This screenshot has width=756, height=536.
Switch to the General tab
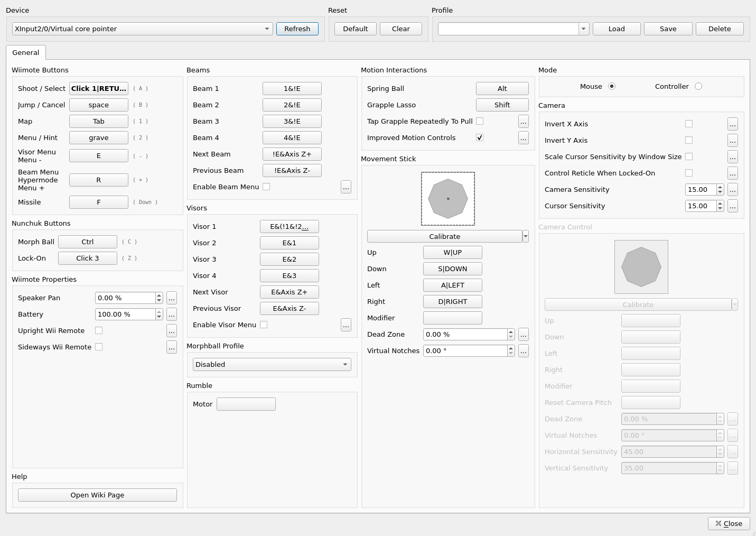(26, 53)
